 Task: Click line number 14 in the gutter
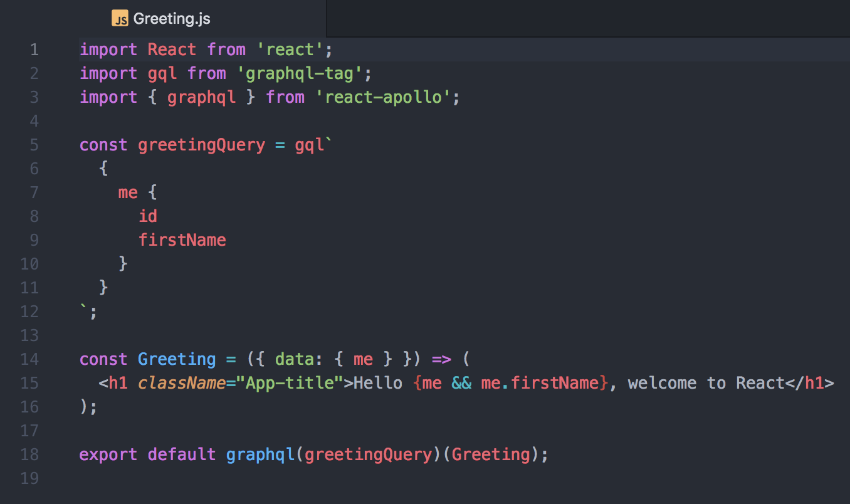29,359
